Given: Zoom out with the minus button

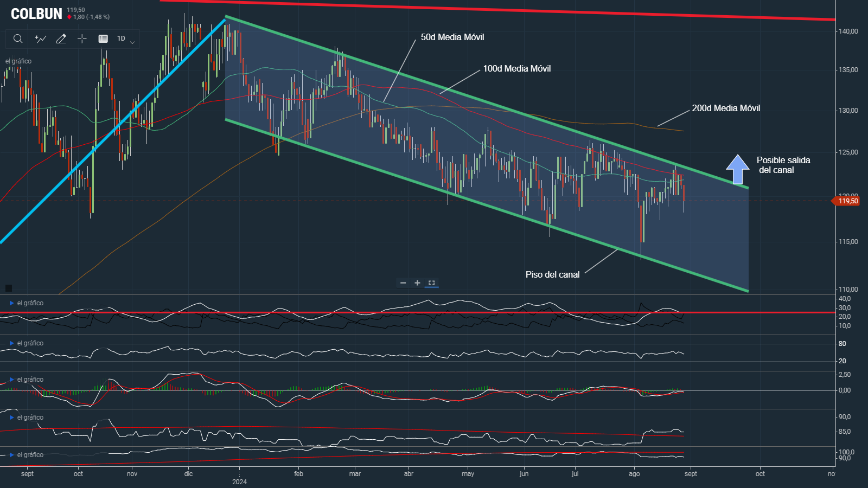Looking at the screenshot, I should tap(403, 282).
